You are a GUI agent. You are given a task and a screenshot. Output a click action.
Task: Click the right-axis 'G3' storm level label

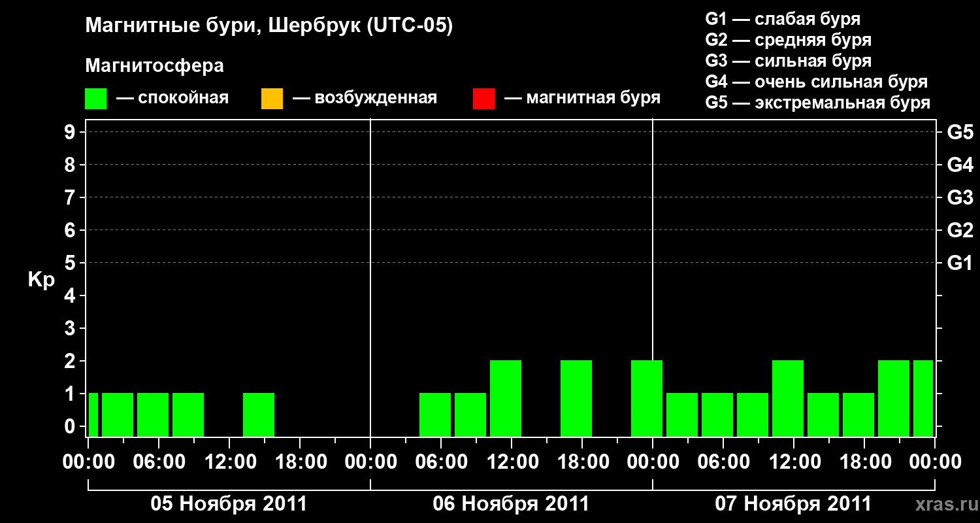[x=960, y=197]
